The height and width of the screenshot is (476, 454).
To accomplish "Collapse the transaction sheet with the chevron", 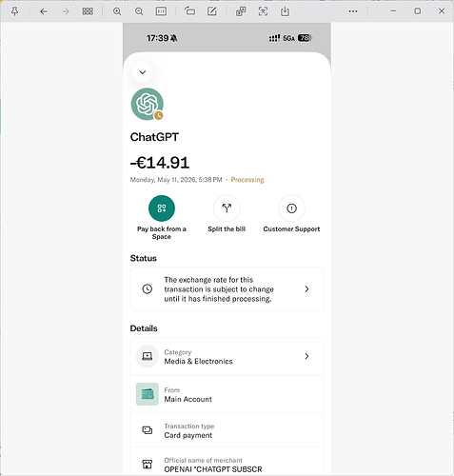I will (143, 72).
